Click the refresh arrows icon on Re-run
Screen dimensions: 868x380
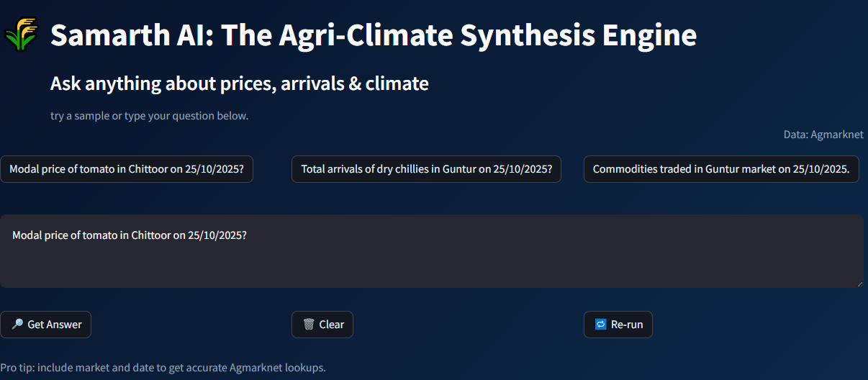(601, 325)
